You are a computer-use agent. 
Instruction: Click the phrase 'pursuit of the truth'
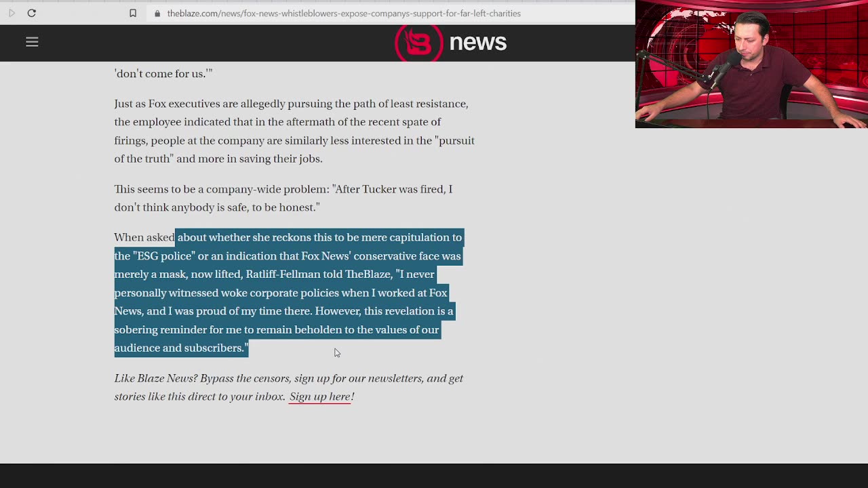294,149
